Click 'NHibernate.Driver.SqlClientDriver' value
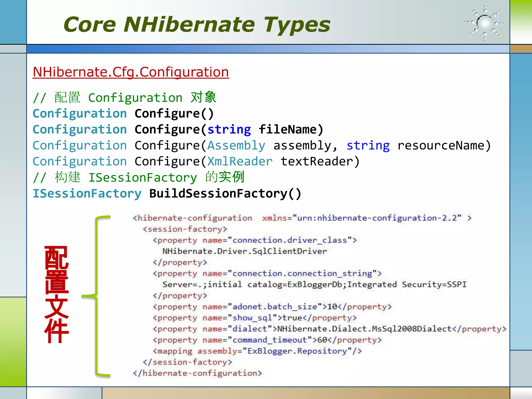The image size is (532, 399). (245, 251)
